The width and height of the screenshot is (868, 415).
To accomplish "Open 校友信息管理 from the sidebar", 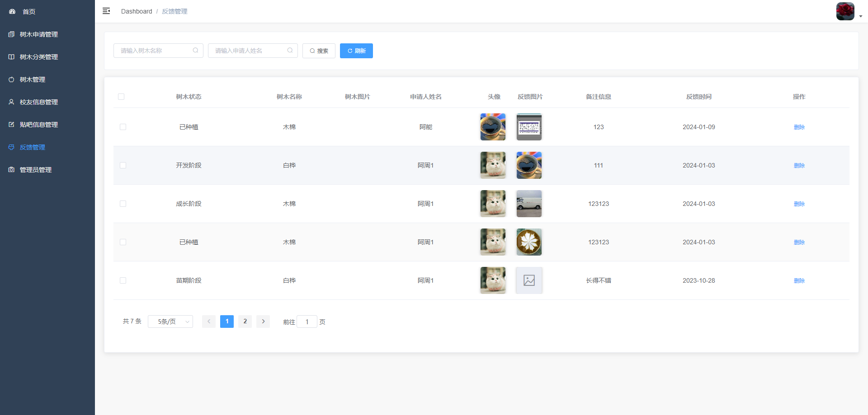I will [x=11, y=102].
